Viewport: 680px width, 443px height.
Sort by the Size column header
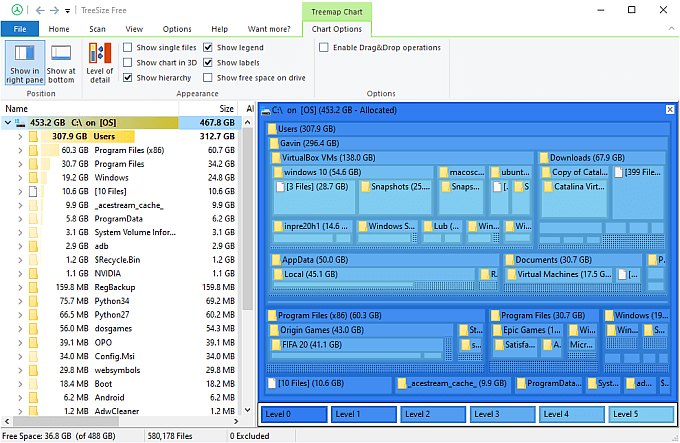pyautogui.click(x=226, y=108)
